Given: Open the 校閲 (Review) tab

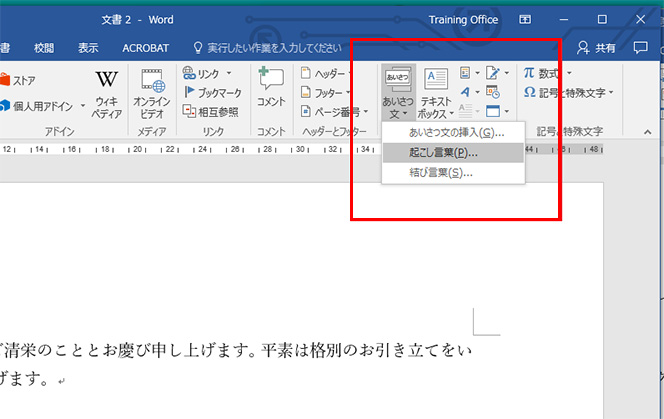Looking at the screenshot, I should [44, 47].
